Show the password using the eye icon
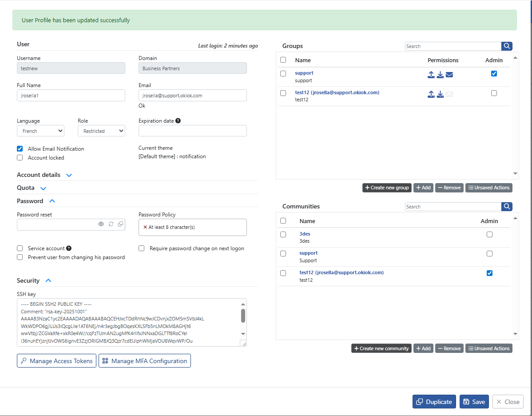The image size is (532, 416). pos(101,224)
